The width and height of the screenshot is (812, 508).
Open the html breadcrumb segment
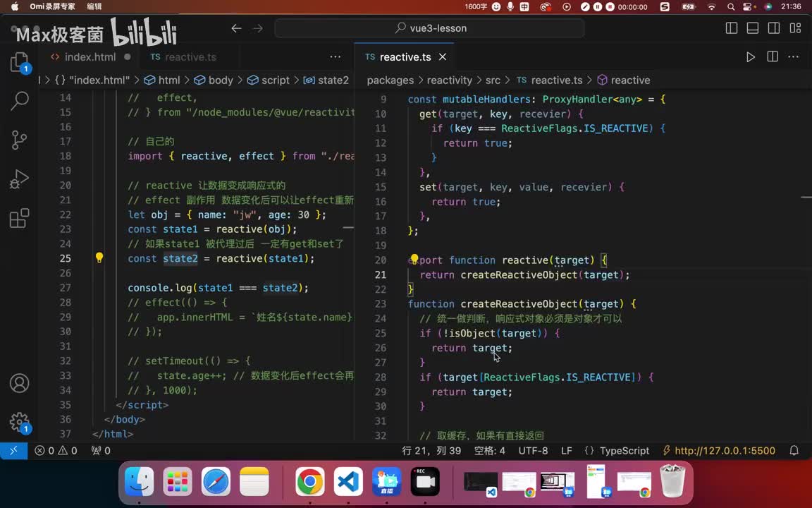pyautogui.click(x=163, y=80)
